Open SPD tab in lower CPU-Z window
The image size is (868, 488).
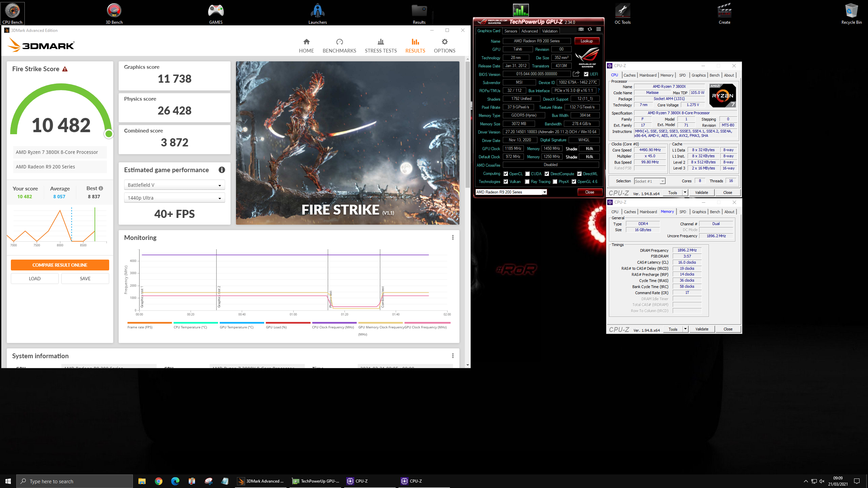(683, 212)
